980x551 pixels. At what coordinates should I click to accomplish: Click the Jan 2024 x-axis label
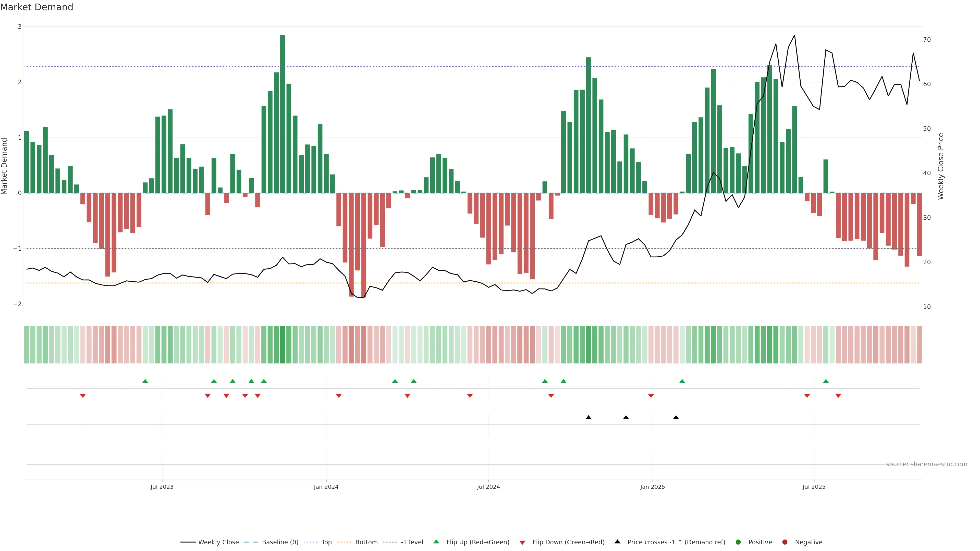(x=326, y=487)
